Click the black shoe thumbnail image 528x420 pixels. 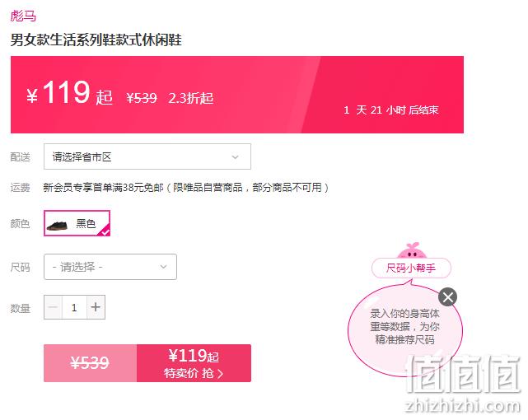coord(57,225)
